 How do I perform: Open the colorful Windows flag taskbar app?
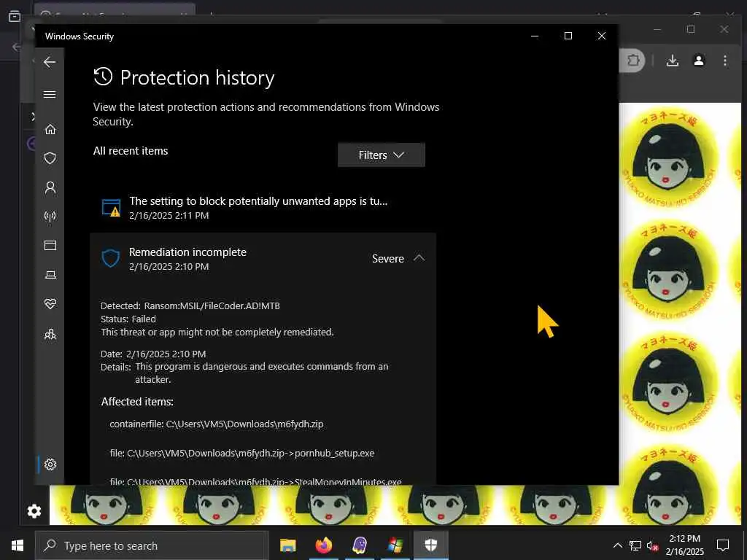(395, 545)
